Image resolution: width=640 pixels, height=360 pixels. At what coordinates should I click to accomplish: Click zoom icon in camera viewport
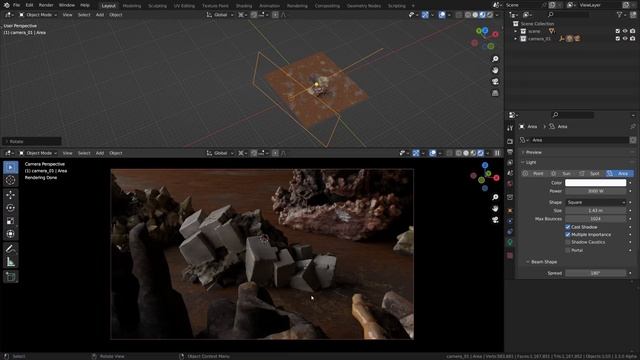[x=495, y=197]
